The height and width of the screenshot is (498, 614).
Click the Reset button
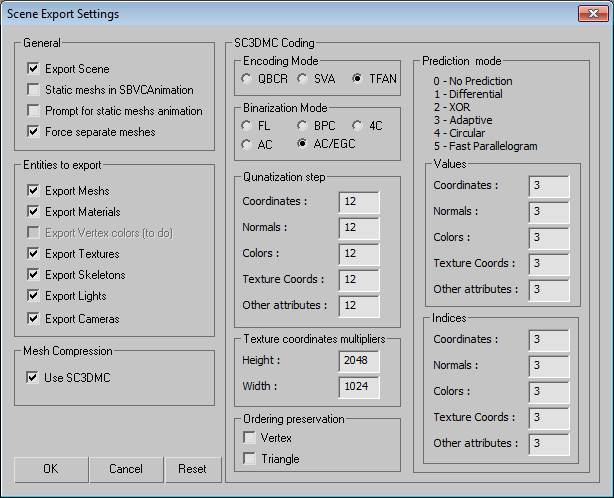[x=193, y=469]
